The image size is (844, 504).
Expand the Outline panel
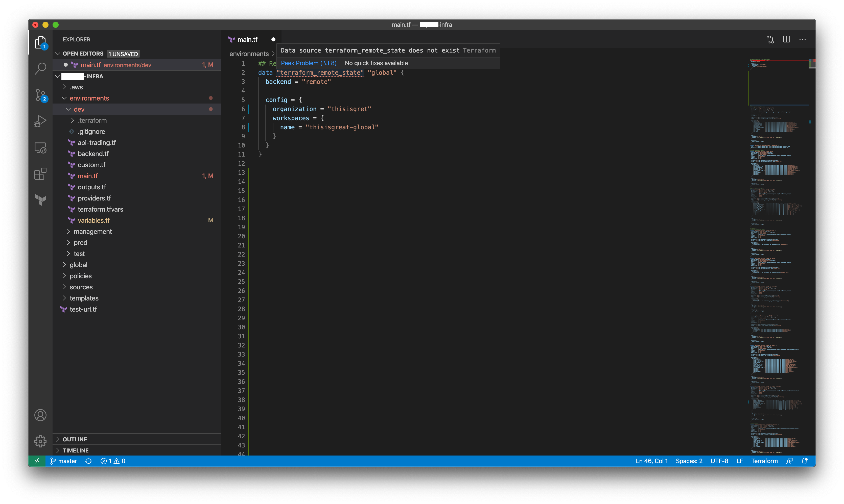137,439
